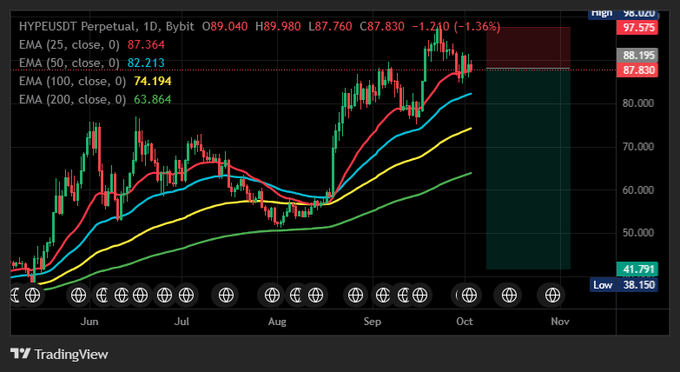Click the 80.000 price axis value
680x372 pixels.
[x=639, y=103]
